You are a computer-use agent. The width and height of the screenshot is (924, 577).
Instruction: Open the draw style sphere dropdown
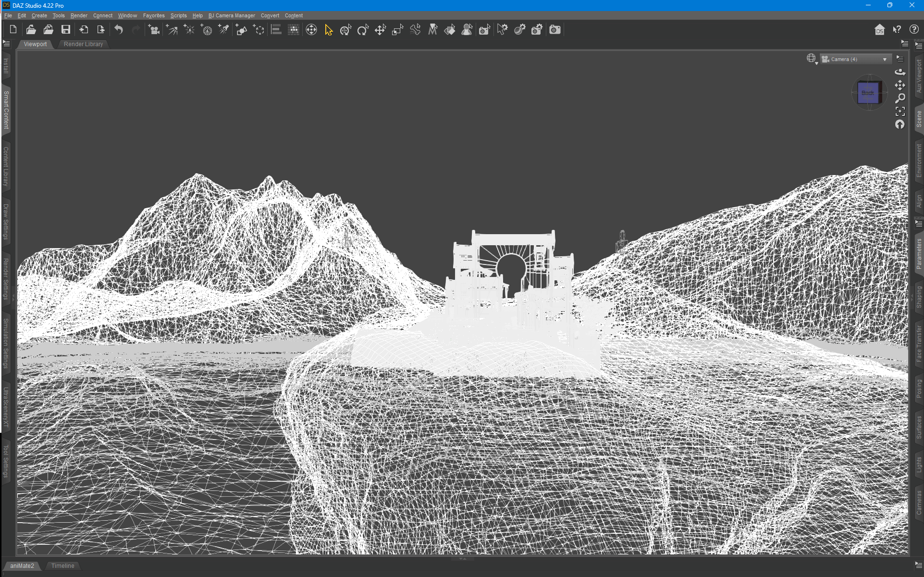point(812,59)
